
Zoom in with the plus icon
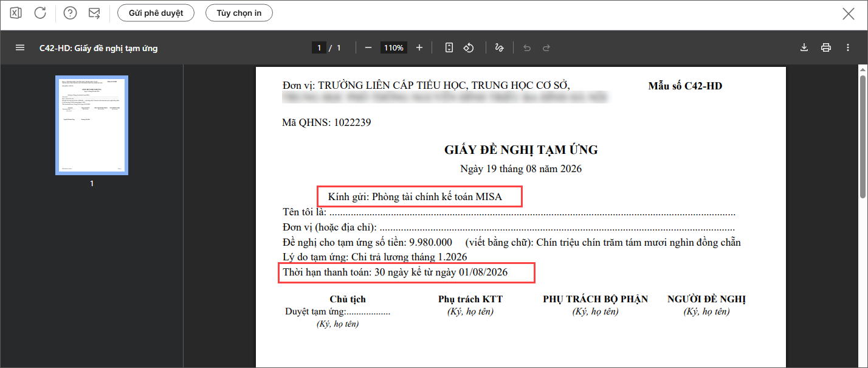(x=419, y=47)
